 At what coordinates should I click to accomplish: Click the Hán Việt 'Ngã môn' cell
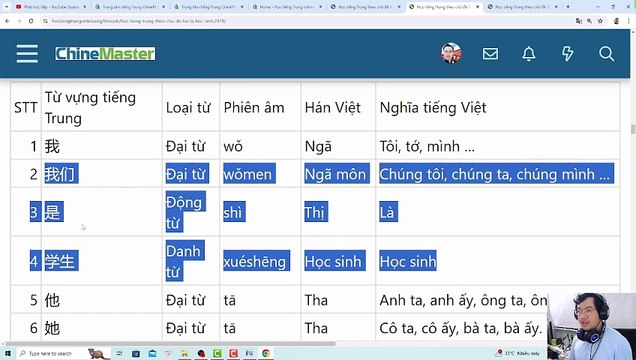(337, 174)
